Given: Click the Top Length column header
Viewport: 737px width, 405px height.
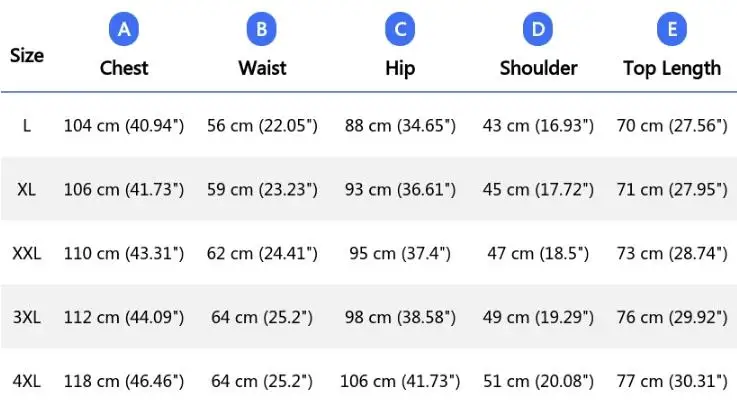Looking at the screenshot, I should (671, 68).
